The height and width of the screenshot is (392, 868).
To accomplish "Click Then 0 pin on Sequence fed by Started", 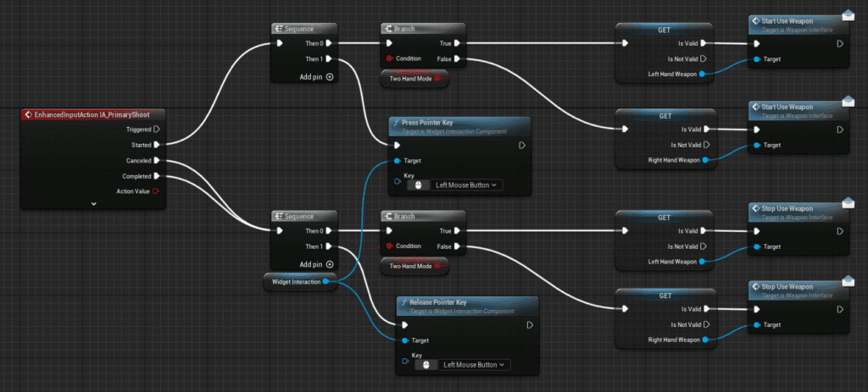I will click(x=329, y=43).
